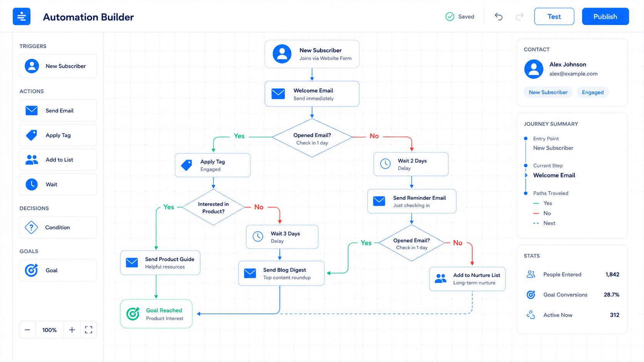Choose the Apply Tag action in sidebar
The image size is (644, 362).
point(58,135)
